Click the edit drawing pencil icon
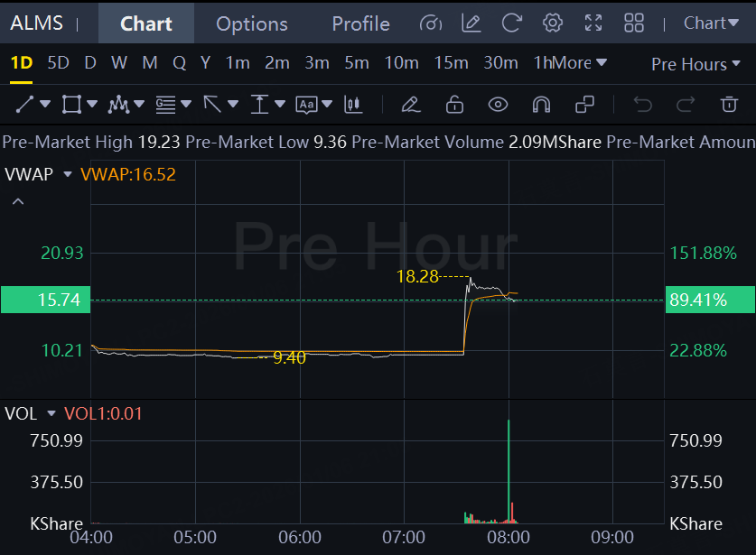The image size is (756, 555). click(471, 23)
